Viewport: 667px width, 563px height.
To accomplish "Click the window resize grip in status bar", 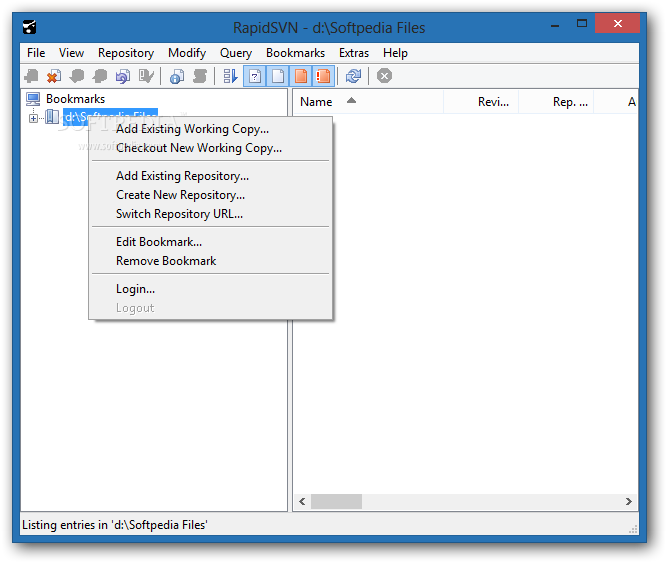I will pos(633,529).
